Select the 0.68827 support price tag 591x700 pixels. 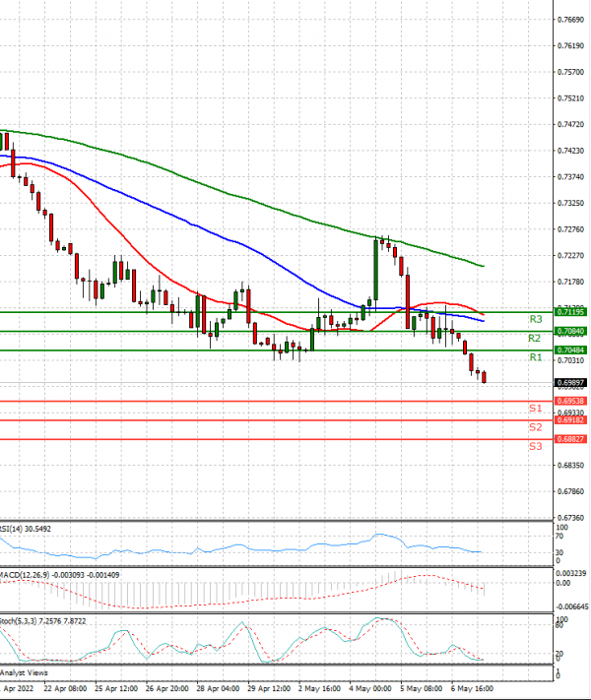click(x=570, y=439)
